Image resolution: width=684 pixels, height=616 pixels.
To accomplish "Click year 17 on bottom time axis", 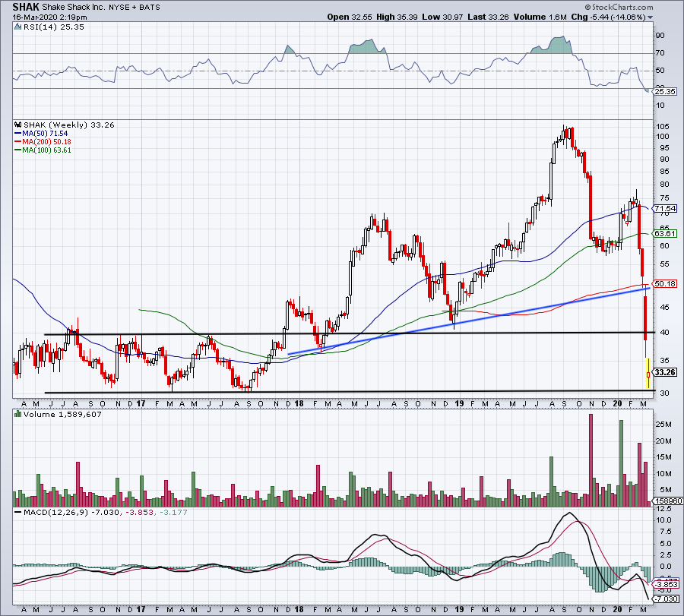I will coord(141,609).
